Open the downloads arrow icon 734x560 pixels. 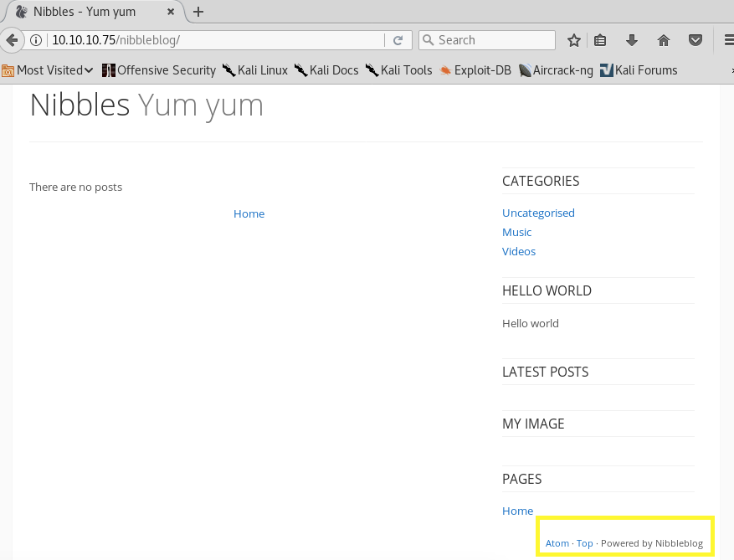pyautogui.click(x=632, y=40)
